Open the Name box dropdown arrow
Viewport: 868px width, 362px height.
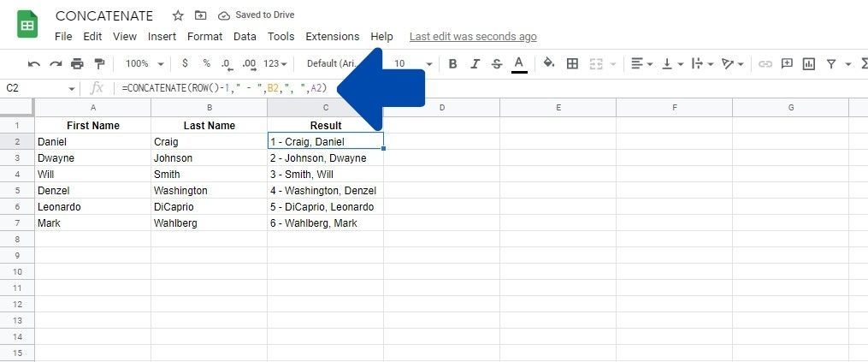[x=72, y=89]
